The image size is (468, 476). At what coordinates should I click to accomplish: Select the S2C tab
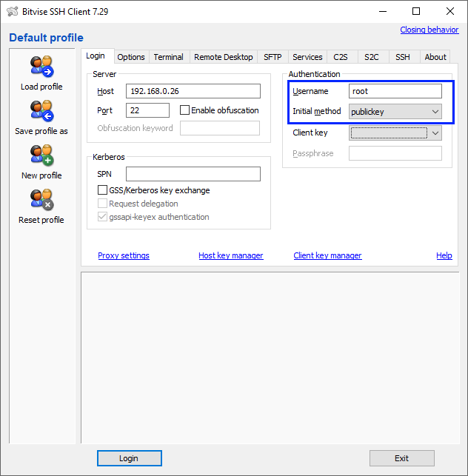(372, 57)
